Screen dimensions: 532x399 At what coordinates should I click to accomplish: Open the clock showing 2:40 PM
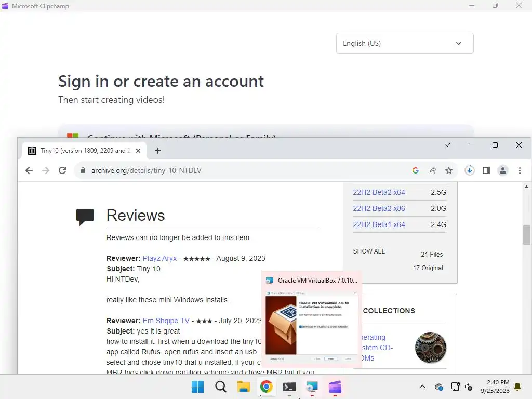point(495,387)
